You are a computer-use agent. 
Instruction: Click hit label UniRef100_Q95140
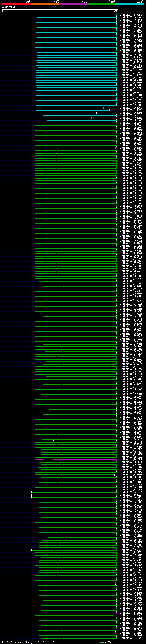[131, 256]
